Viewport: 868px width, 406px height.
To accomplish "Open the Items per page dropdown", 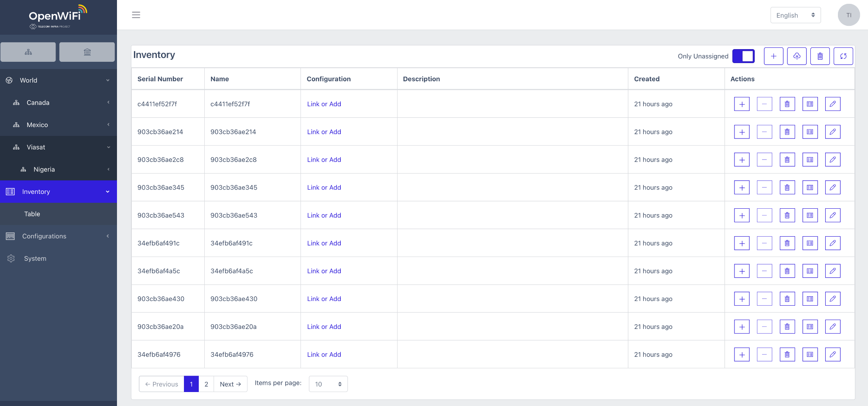I will click(328, 384).
